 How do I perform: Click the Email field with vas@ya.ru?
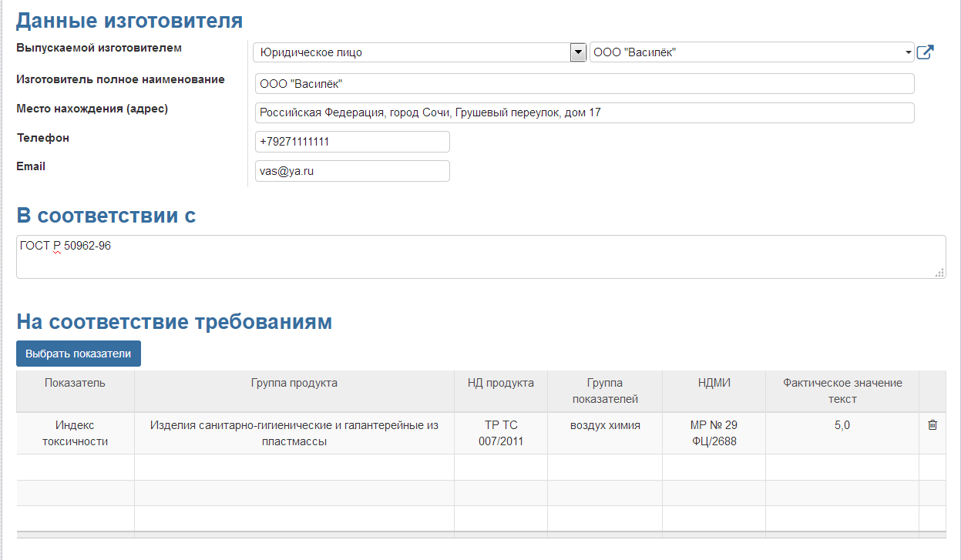[x=352, y=171]
